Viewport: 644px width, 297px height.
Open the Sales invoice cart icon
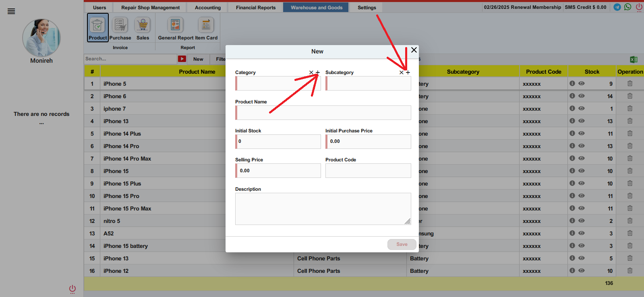[x=143, y=27]
